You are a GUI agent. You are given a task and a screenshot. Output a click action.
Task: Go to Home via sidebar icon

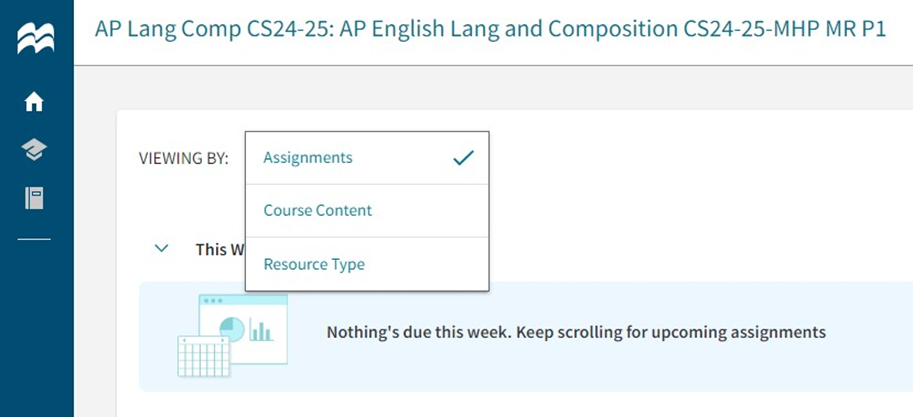click(35, 102)
